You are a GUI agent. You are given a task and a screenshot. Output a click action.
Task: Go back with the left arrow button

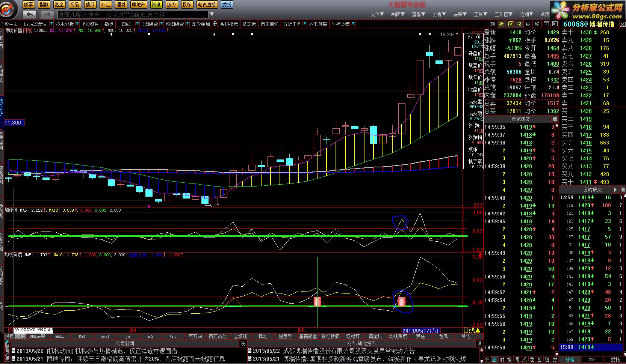pos(29,14)
